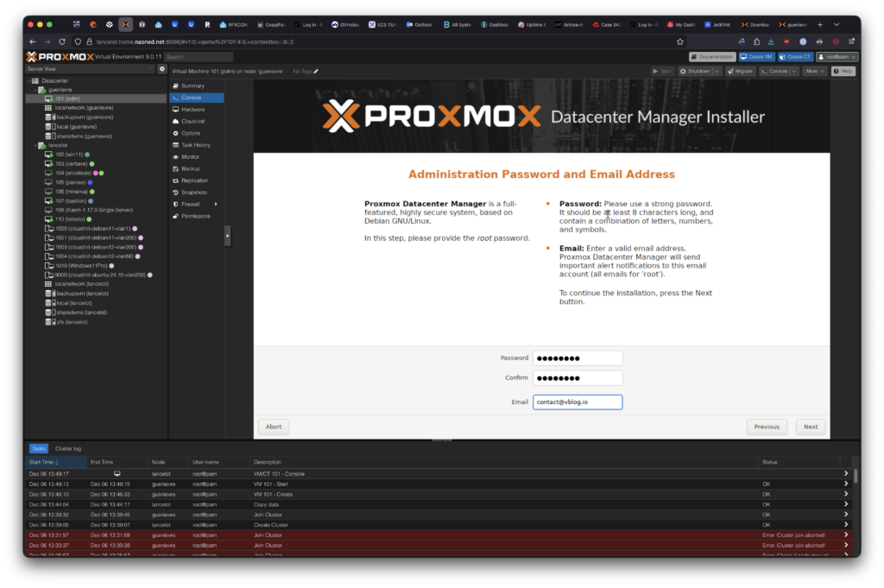Viewport: 884px width, 588px height.
Task: Click into the Email input field
Action: pyautogui.click(x=578, y=402)
